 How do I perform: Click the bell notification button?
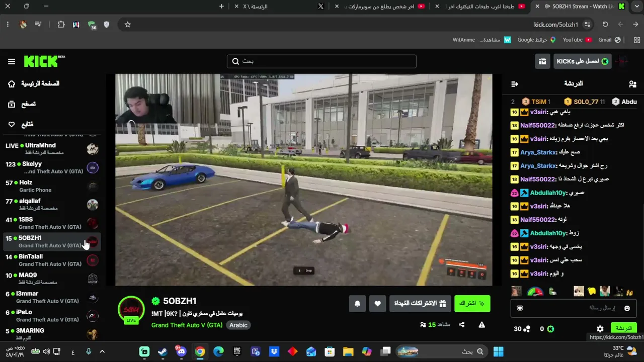357,303
